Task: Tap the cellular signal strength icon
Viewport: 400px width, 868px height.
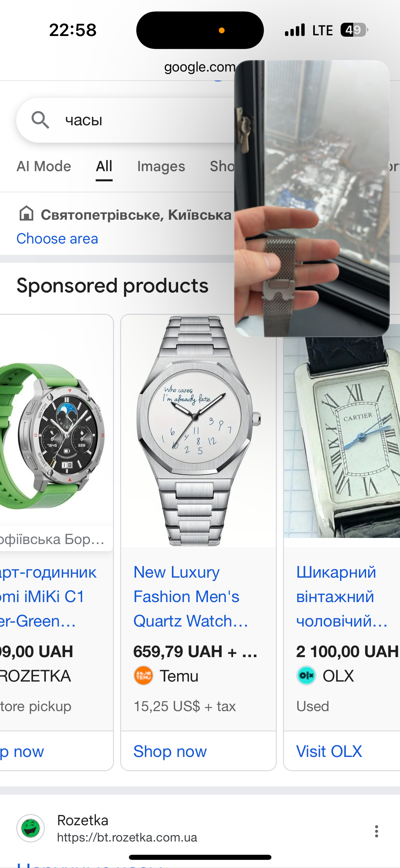Action: click(295, 30)
